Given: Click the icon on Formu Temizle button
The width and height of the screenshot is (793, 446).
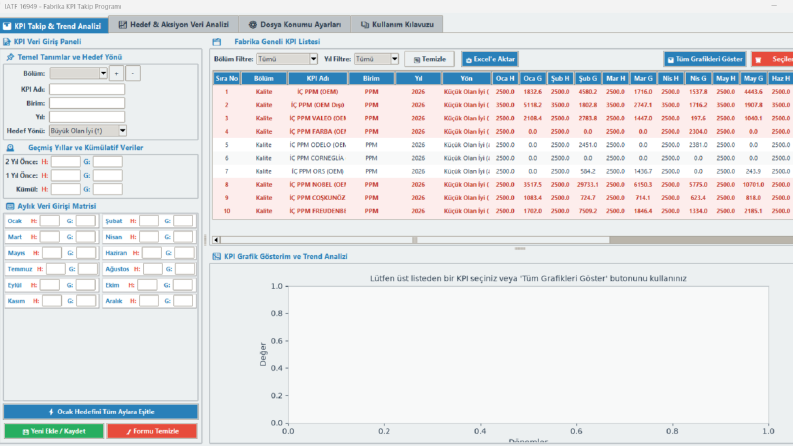Looking at the screenshot, I should coord(128,431).
